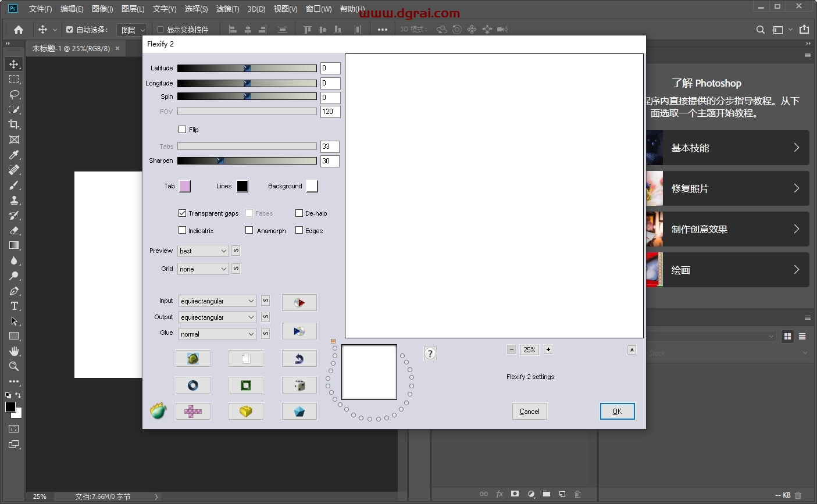Expand the Glue mode dropdown
This screenshot has width=817, height=504.
tap(217, 334)
